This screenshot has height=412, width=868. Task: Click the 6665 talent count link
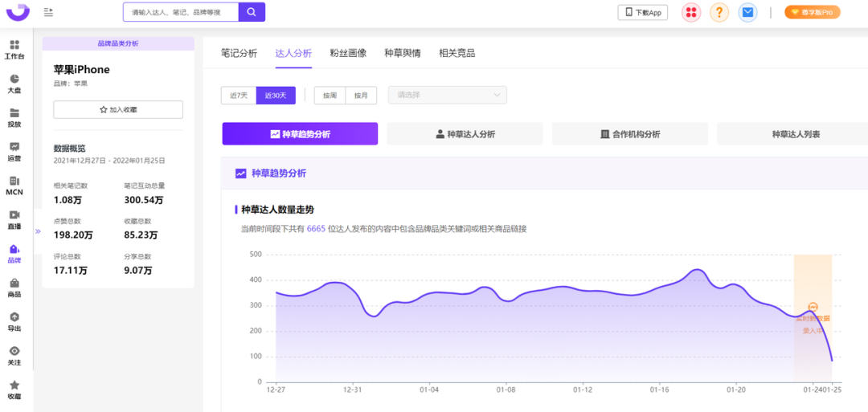316,228
